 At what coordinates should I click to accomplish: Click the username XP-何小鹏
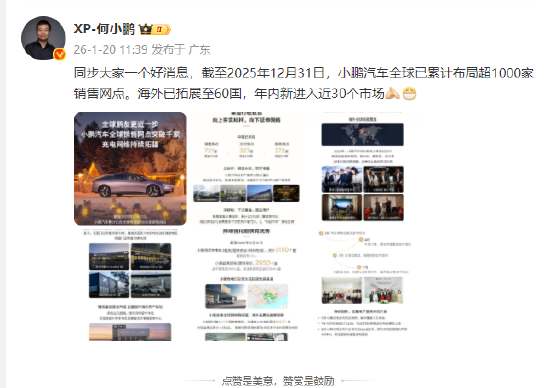tap(104, 29)
